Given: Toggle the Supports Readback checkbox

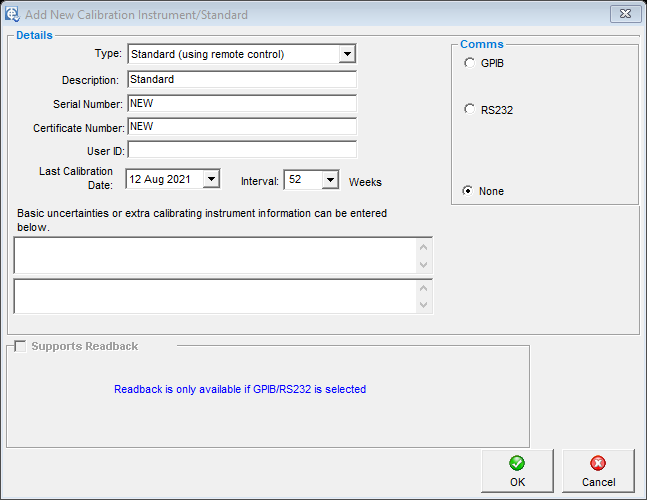Looking at the screenshot, I should click(20, 346).
